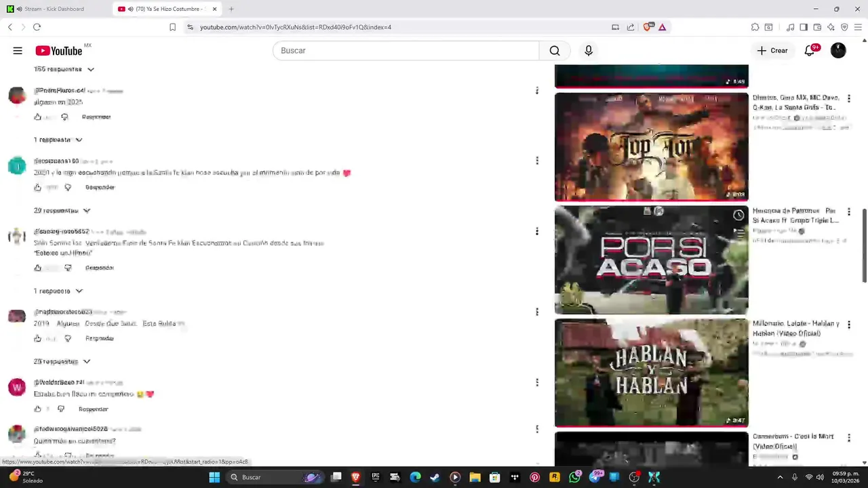Open Windows Start menu
Screen dimensions: 868x488
[214, 477]
